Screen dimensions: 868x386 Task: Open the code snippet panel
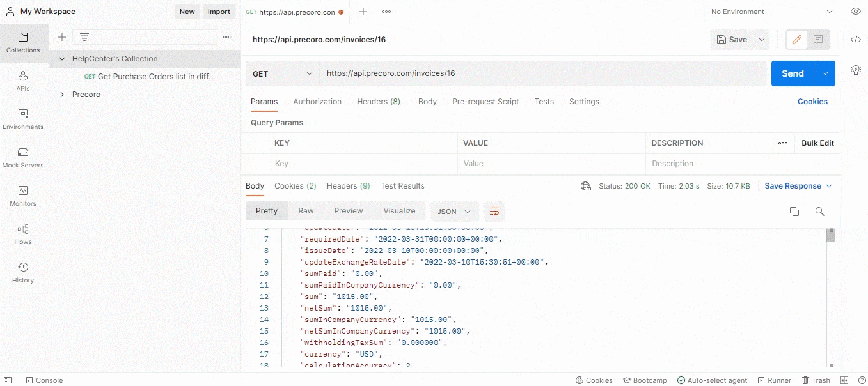click(x=855, y=40)
